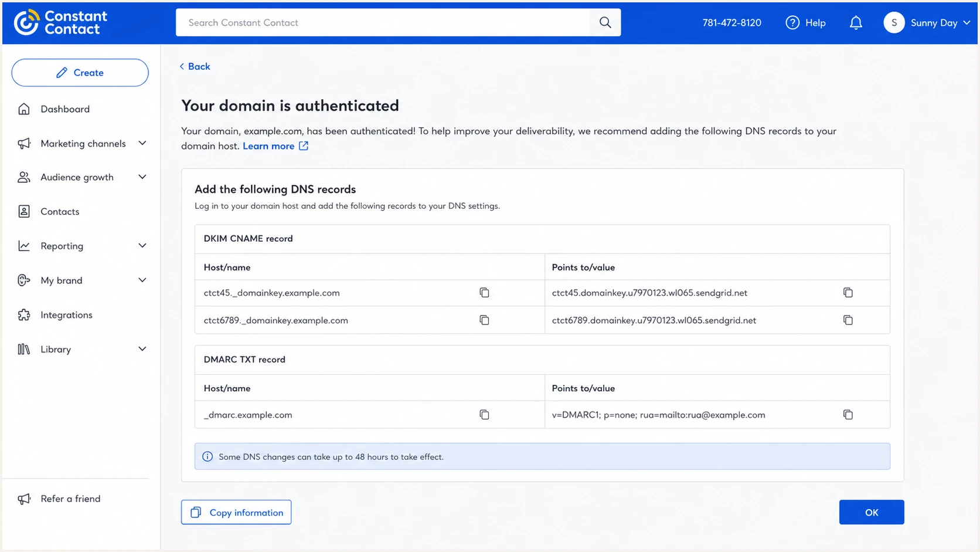980x552 pixels.
Task: Select the text ctct6789._domainkey.example.com
Action: [x=276, y=320]
